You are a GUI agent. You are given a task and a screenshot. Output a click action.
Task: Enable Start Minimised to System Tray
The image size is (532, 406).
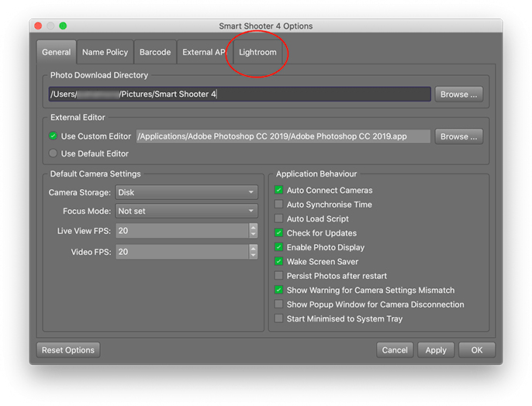279,318
